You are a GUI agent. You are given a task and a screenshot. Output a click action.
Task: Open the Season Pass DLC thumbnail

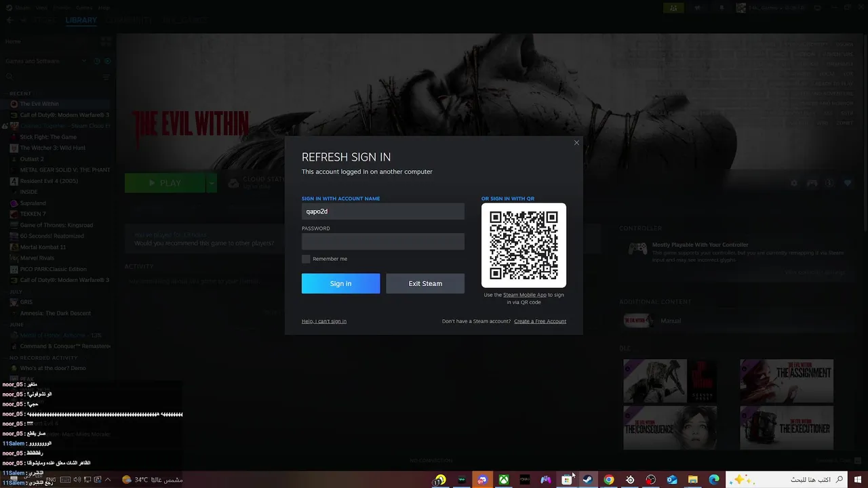click(670, 381)
